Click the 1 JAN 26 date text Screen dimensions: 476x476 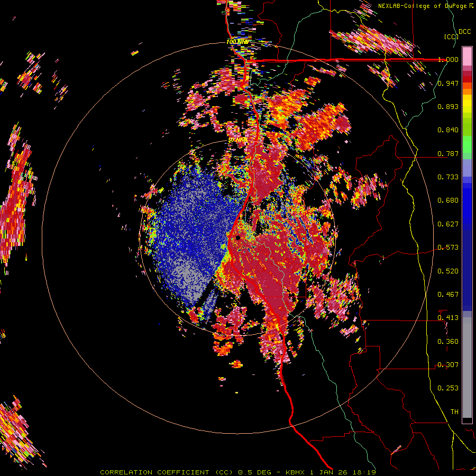(x=329, y=472)
